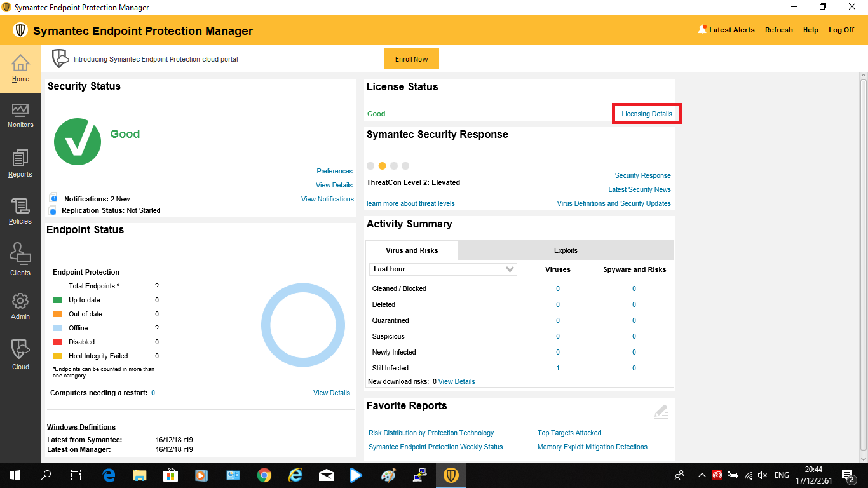
Task: Select the Clients sidebar icon
Action: pyautogui.click(x=20, y=261)
